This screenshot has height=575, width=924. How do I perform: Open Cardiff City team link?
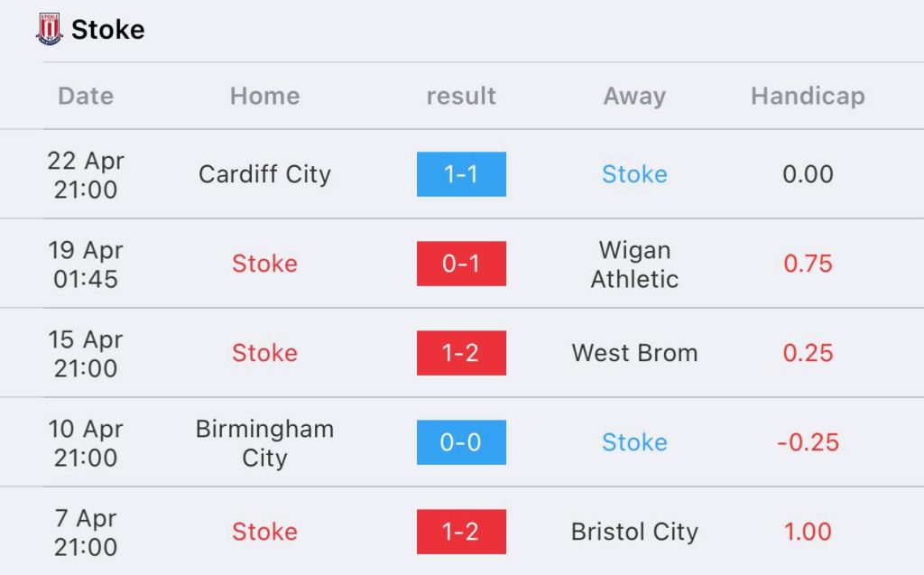click(264, 174)
